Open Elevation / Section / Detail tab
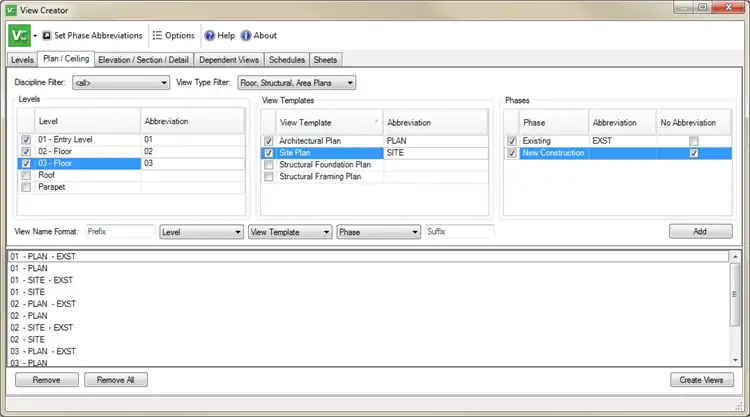Viewport: 750px width, 417px height. [x=143, y=60]
